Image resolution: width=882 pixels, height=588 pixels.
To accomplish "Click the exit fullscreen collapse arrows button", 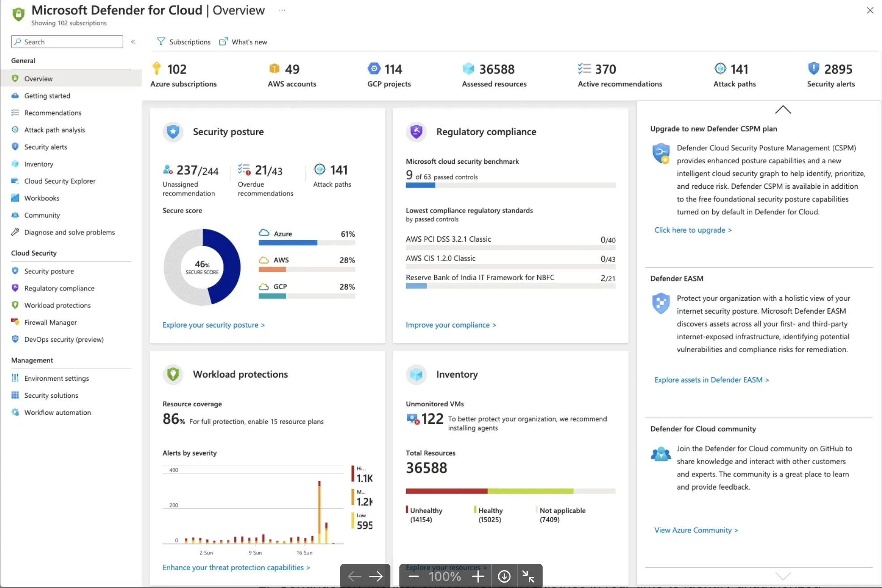I will (529, 576).
